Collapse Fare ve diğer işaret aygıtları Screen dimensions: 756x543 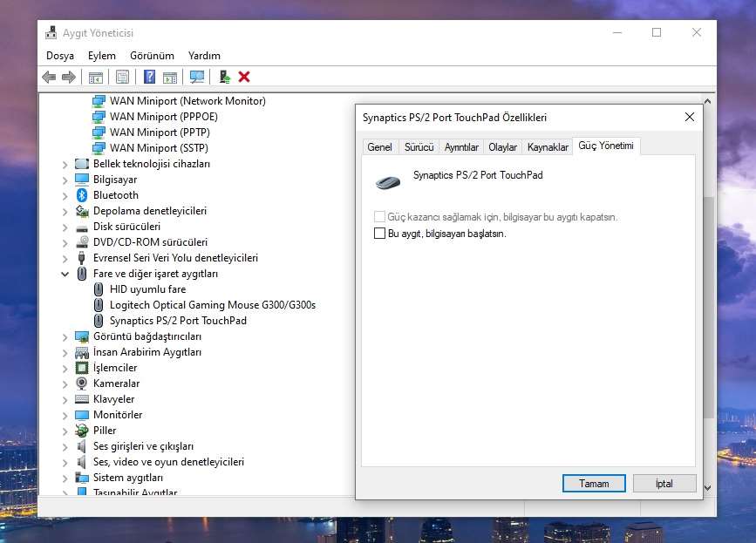pos(65,274)
